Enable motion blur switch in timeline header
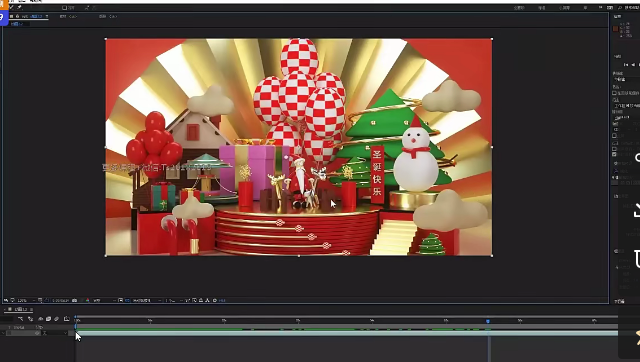Screen dimensions: 640x362 coord(57,319)
